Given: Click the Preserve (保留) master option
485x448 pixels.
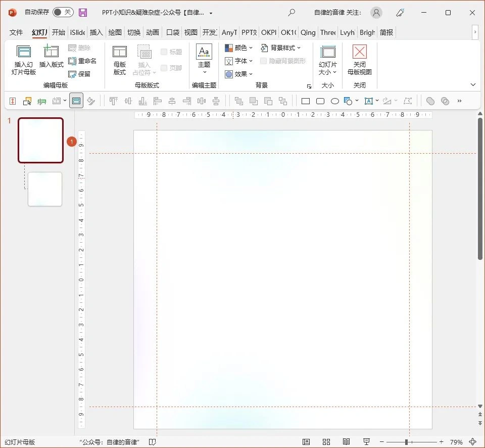Looking at the screenshot, I should click(x=80, y=74).
